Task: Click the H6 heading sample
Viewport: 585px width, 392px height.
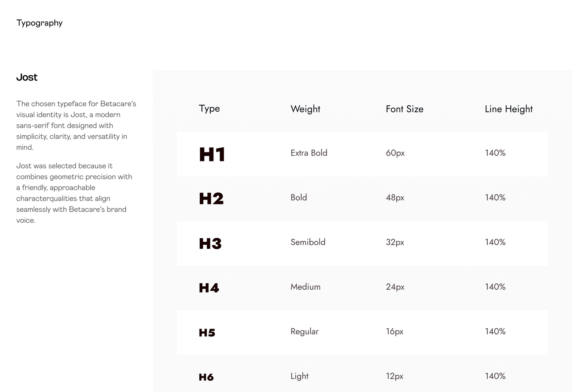Action: click(206, 377)
